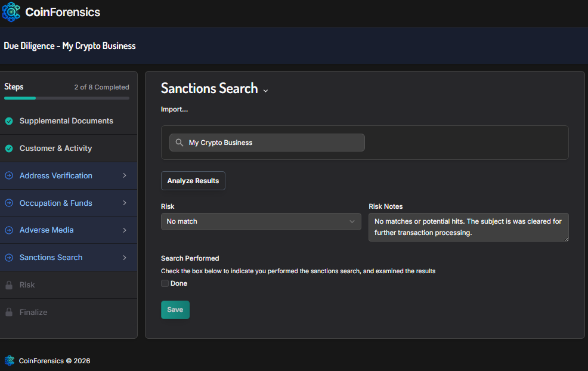Click the Steps completion progress bar
The width and height of the screenshot is (588, 371).
[67, 98]
